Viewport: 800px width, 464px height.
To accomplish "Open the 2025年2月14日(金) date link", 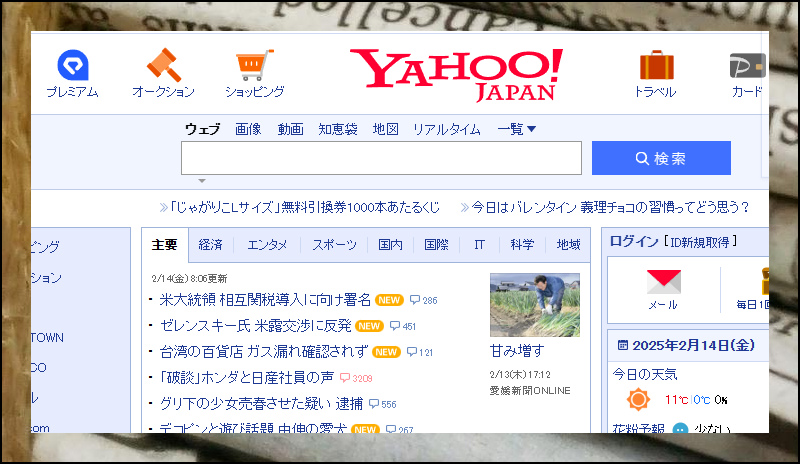I will pos(693,346).
